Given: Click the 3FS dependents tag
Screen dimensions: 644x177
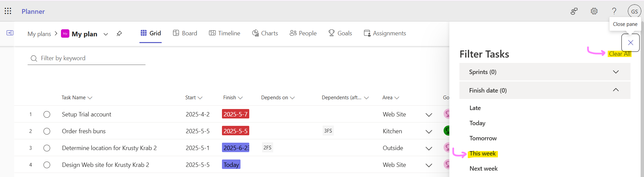Looking at the screenshot, I should coord(328,131).
